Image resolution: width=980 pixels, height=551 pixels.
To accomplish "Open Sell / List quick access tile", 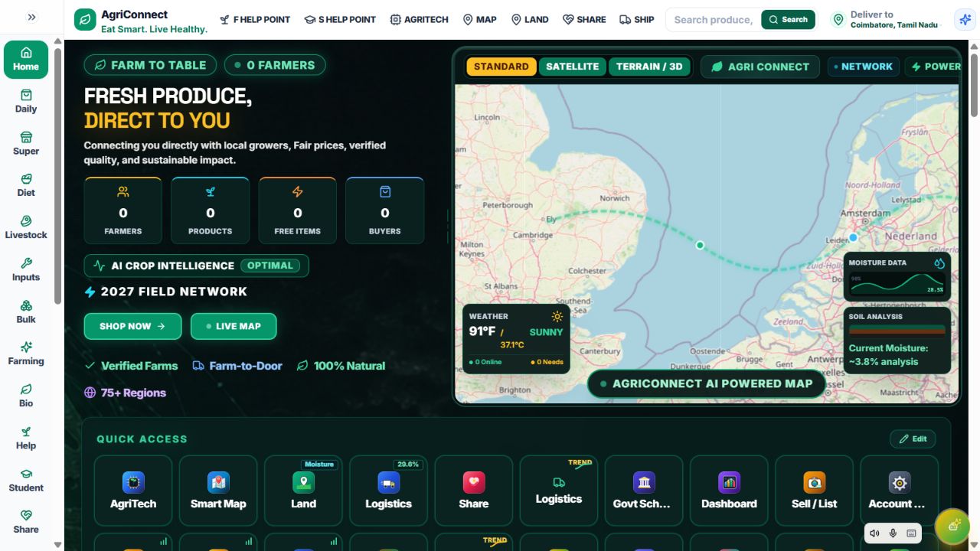I will pos(814,491).
